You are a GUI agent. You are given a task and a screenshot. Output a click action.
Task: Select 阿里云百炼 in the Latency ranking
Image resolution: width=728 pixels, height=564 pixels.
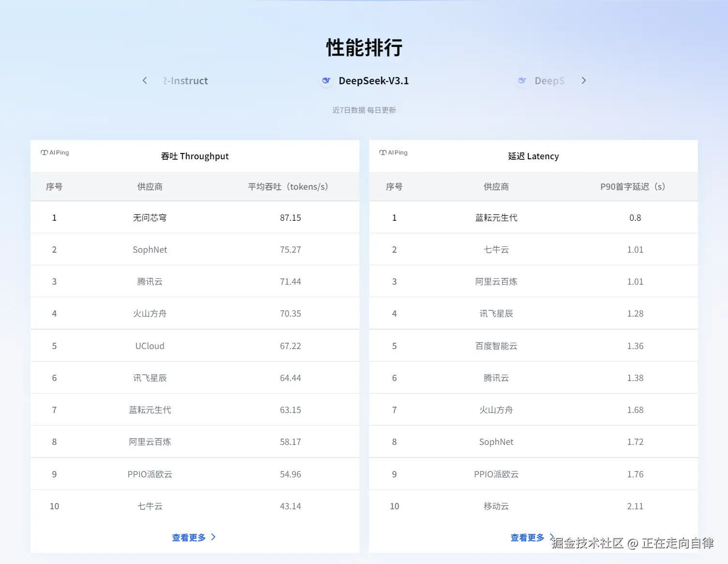tap(496, 282)
